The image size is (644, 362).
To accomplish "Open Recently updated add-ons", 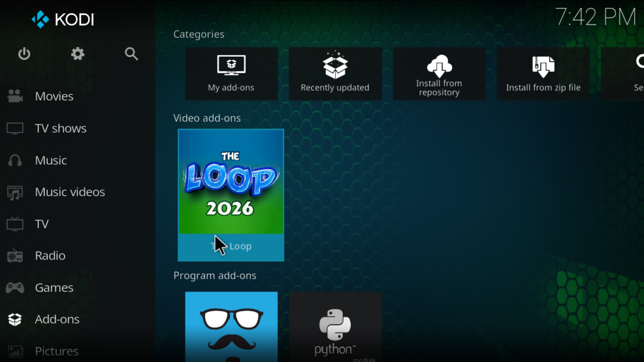I will tap(335, 74).
